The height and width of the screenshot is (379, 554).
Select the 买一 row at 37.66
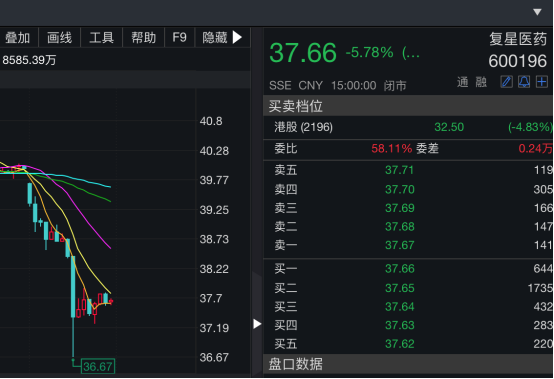408,269
